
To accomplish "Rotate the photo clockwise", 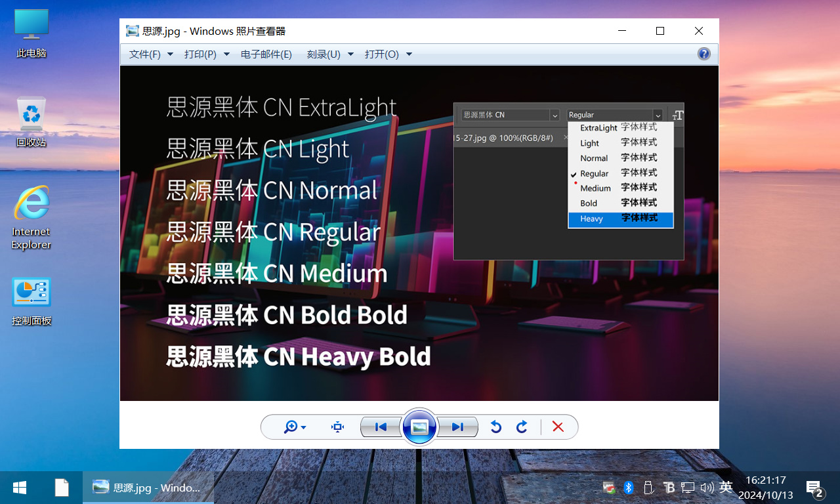I will pyautogui.click(x=522, y=427).
